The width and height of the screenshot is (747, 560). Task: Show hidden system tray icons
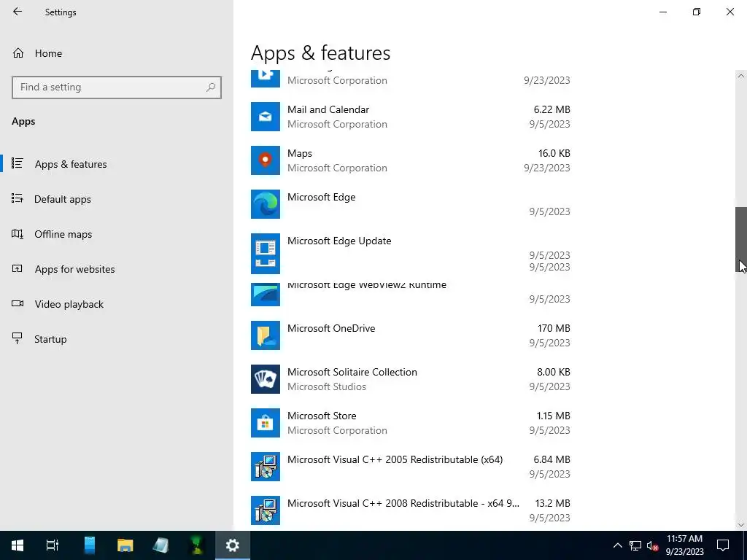(617, 545)
